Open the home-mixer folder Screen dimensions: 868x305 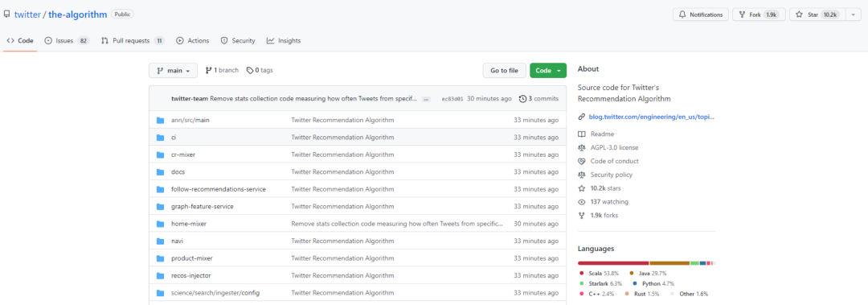pos(189,224)
